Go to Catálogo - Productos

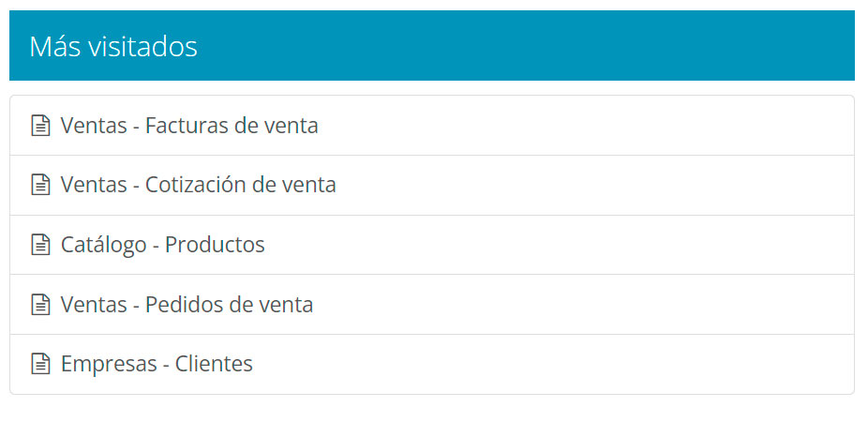pos(162,246)
